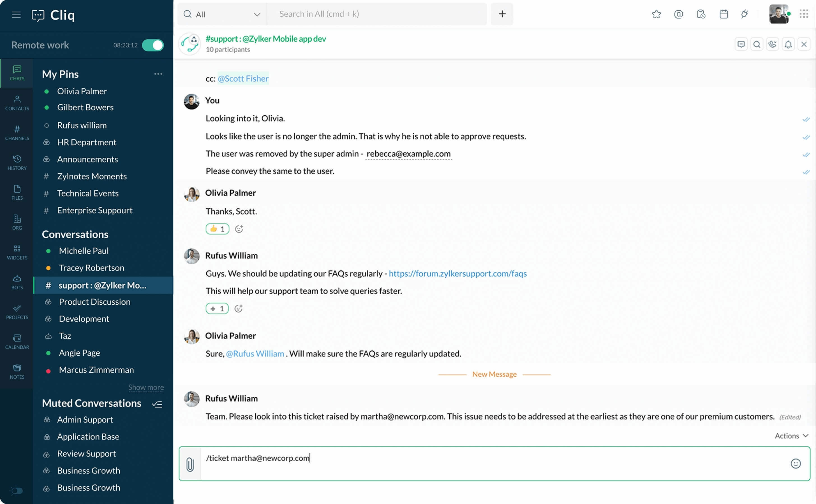Open the forum.zylkersupport.com/faqs link
The width and height of the screenshot is (816, 504).
click(x=457, y=273)
